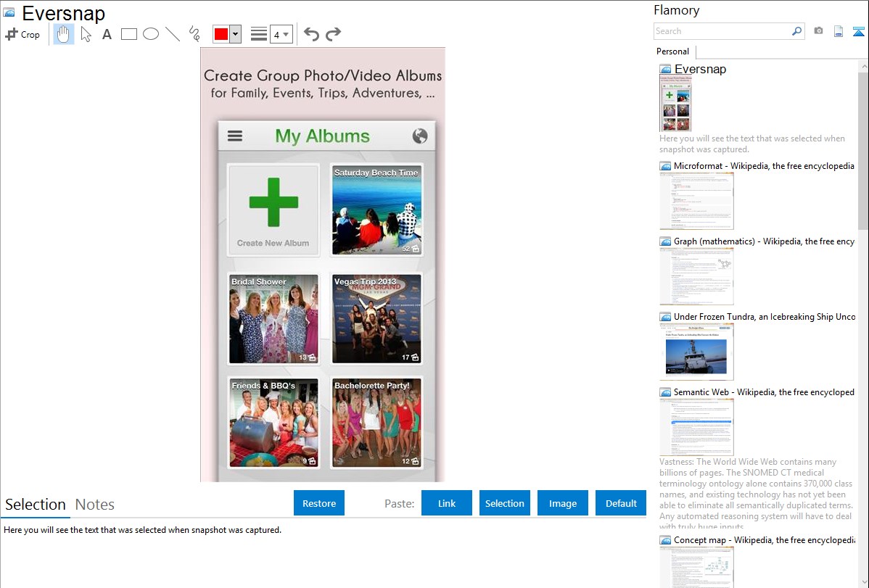
Task: Open the Selection tab
Action: tap(36, 505)
